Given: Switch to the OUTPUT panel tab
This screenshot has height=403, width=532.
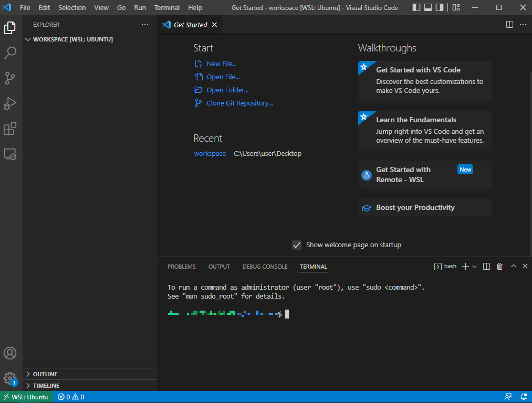Looking at the screenshot, I should pyautogui.click(x=219, y=267).
